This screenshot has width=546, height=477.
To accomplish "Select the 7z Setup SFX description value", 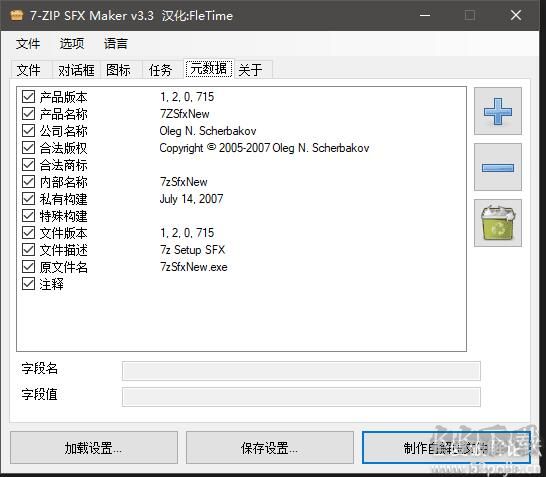I will [x=193, y=250].
